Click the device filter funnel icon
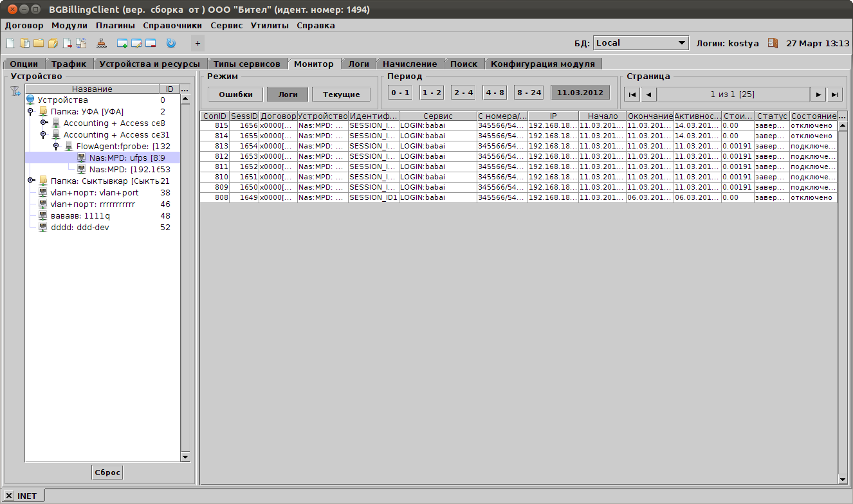Image resolution: width=853 pixels, height=504 pixels. (15, 91)
